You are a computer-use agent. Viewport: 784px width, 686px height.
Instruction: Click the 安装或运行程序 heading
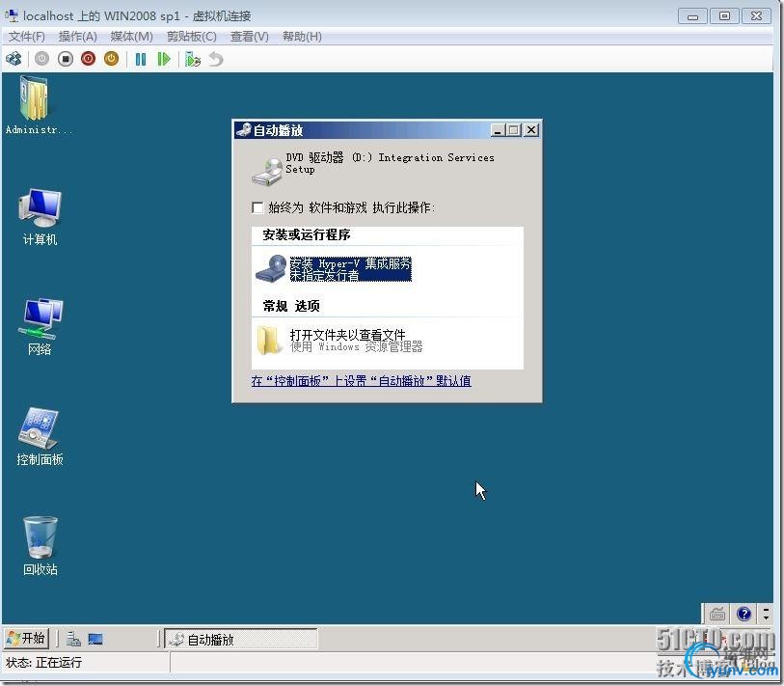(307, 234)
